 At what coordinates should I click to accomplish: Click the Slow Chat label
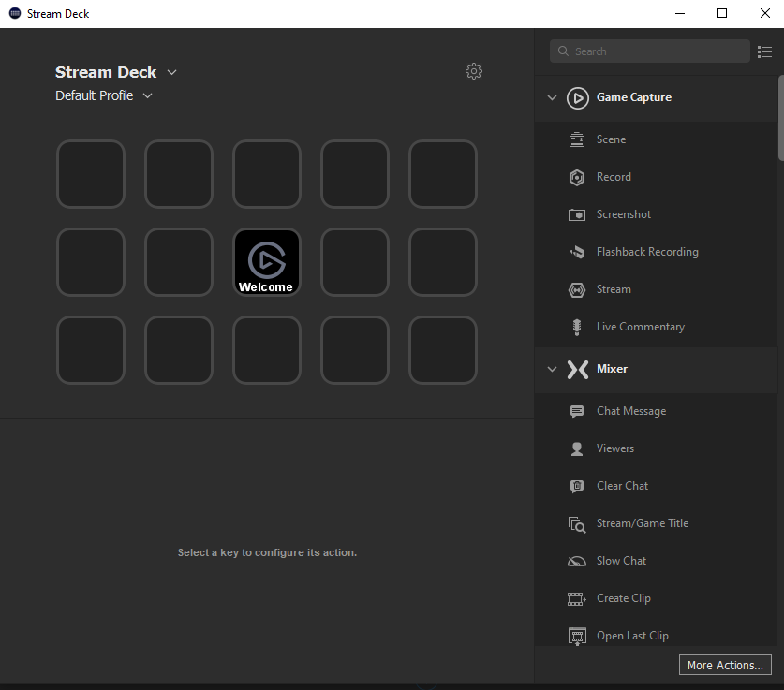[621, 561]
